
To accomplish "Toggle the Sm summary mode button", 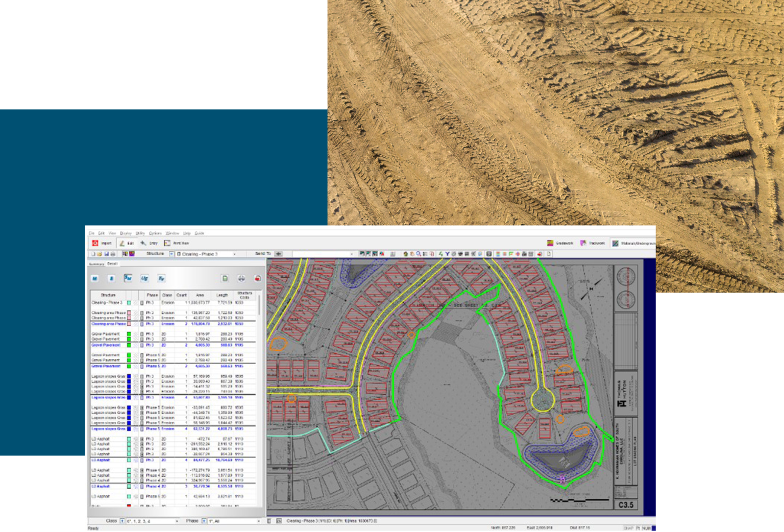I will click(x=128, y=279).
